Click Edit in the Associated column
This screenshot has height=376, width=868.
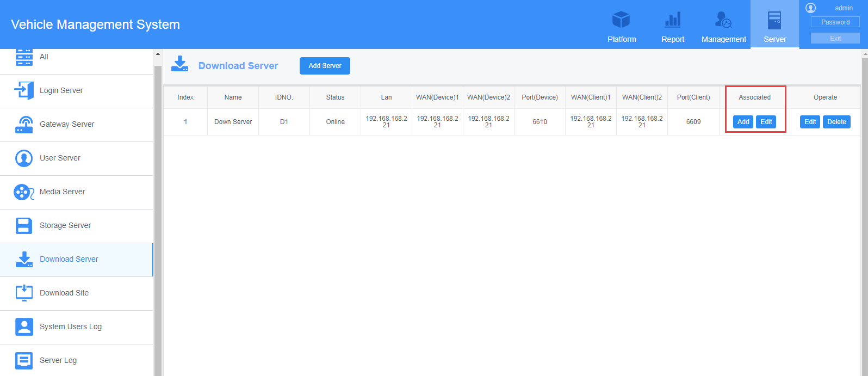click(x=766, y=122)
